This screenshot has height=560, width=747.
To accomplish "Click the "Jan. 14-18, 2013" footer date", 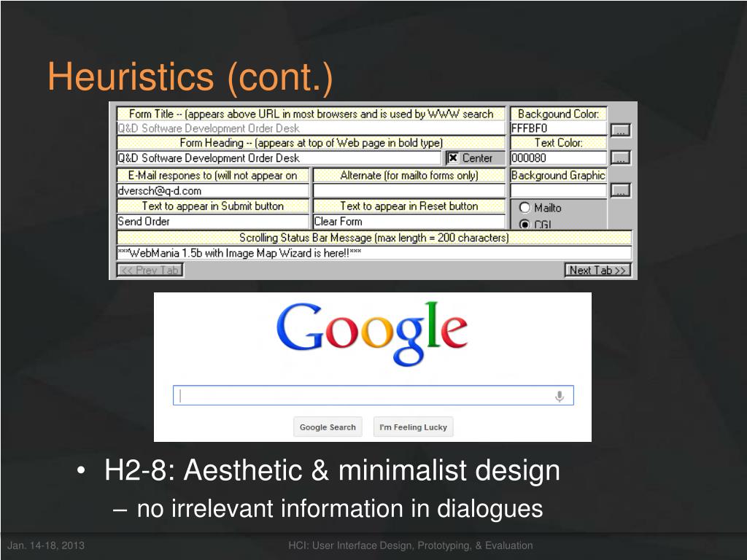I will pyautogui.click(x=46, y=545).
